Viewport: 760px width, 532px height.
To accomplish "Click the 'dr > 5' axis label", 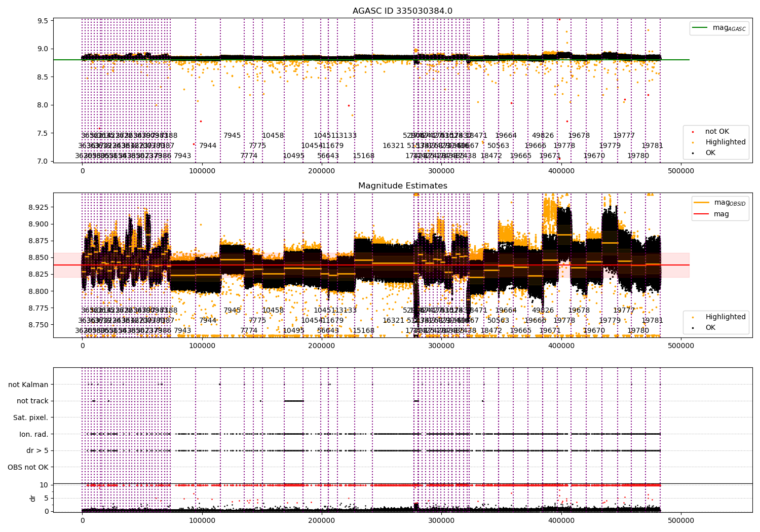I will (x=37, y=451).
